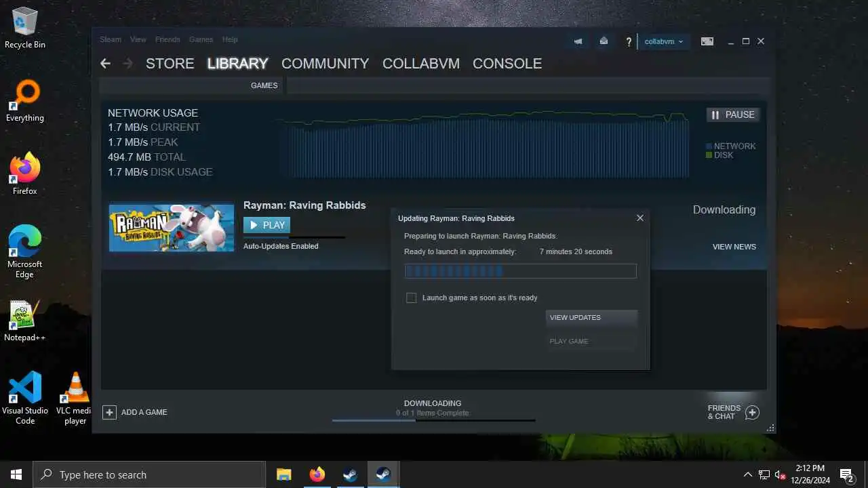Open the Windows notification center

847,474
